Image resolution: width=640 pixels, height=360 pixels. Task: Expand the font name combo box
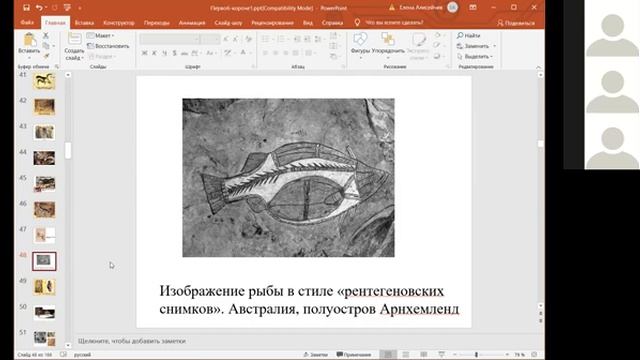pyautogui.click(x=197, y=39)
